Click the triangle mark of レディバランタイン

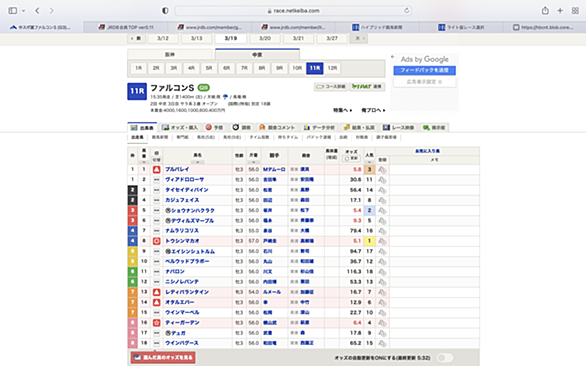pyautogui.click(x=157, y=292)
